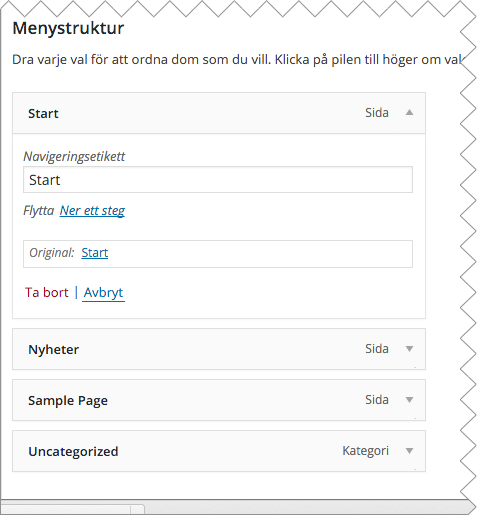Click the Avbryt link
The width and height of the screenshot is (477, 515).
103,293
